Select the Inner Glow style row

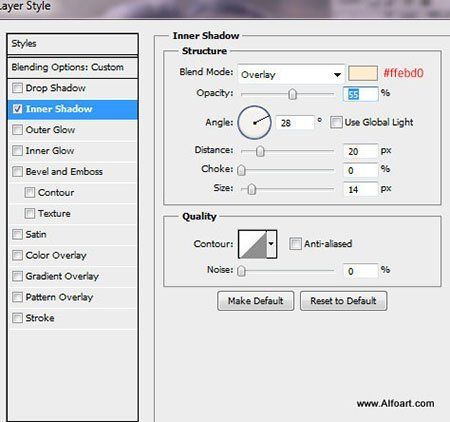click(72, 151)
